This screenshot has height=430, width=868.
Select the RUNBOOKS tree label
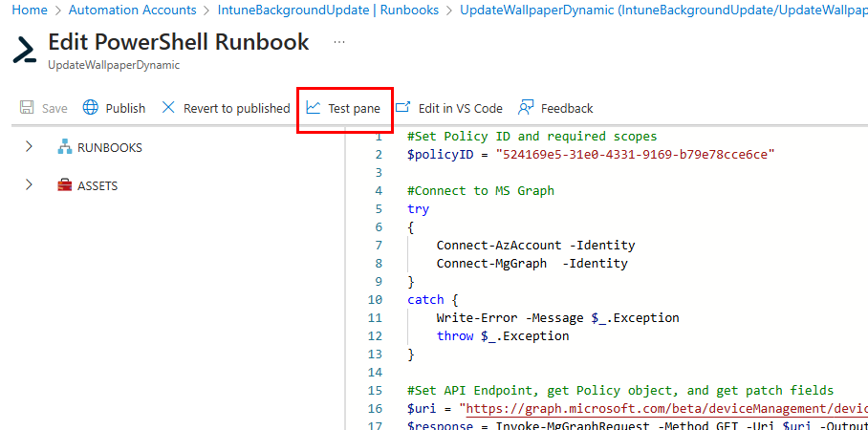pos(110,148)
